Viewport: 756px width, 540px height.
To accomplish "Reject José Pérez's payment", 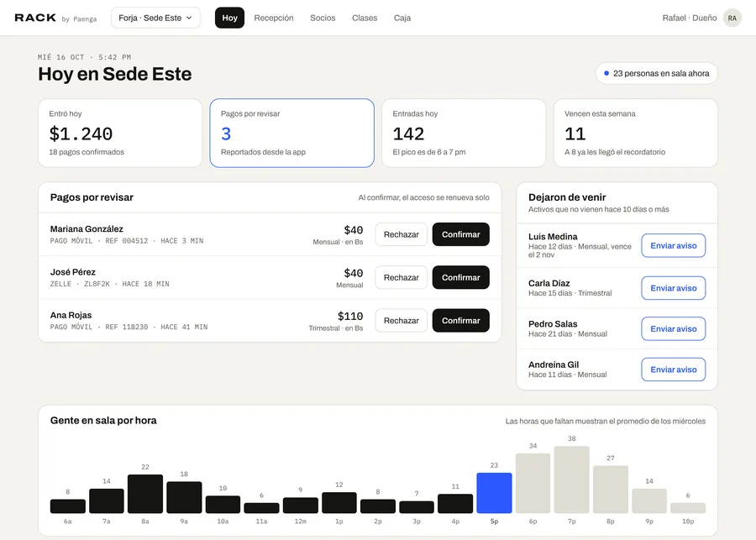I will [x=402, y=277].
